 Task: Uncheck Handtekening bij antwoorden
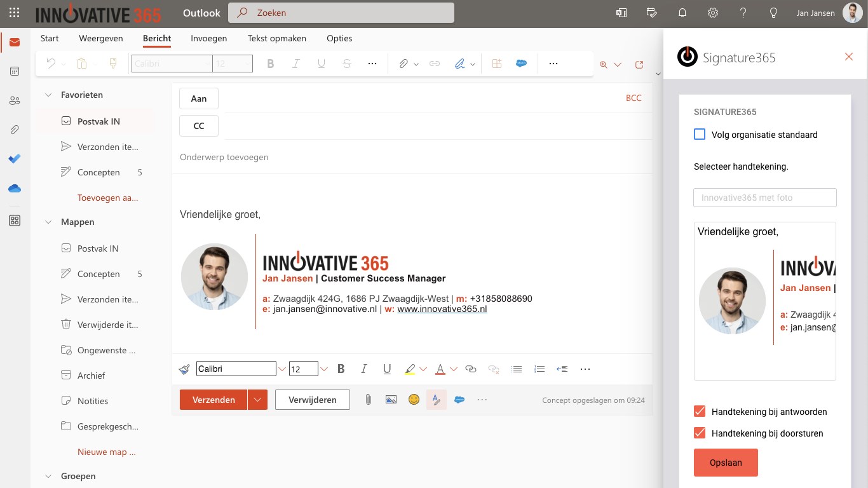click(x=700, y=412)
